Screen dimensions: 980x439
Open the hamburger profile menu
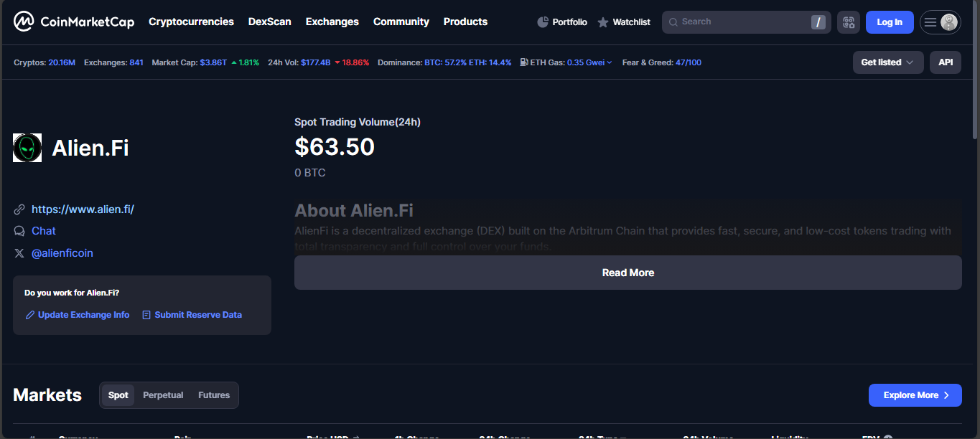[940, 22]
